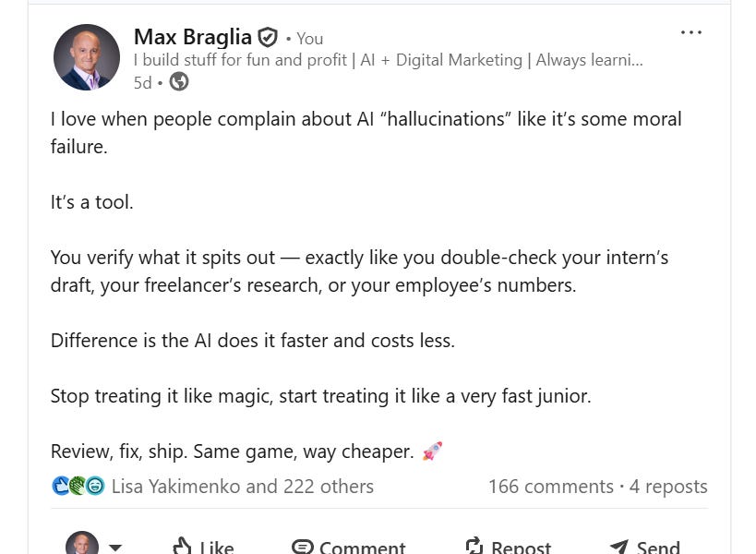Image resolution: width=756 pixels, height=554 pixels.
Task: Click the Repost icon
Action: coord(472,545)
